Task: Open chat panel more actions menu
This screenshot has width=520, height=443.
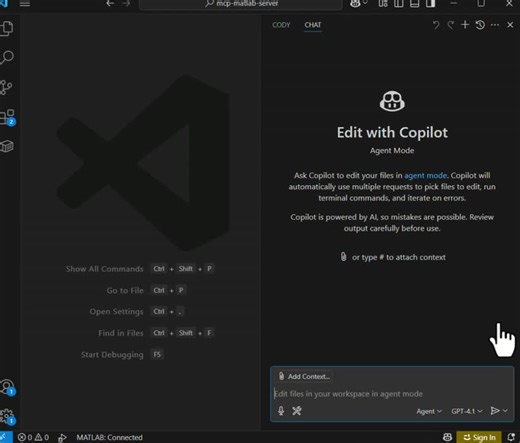Action: [495, 25]
